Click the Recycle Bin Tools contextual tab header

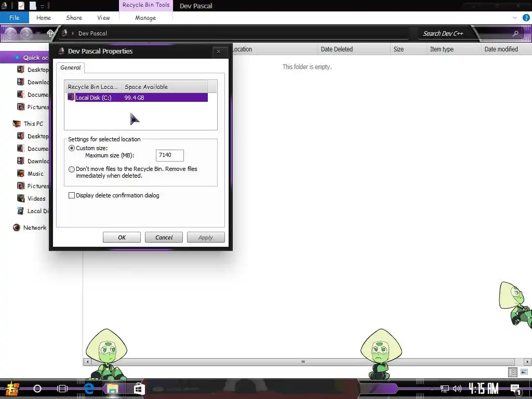tap(146, 5)
